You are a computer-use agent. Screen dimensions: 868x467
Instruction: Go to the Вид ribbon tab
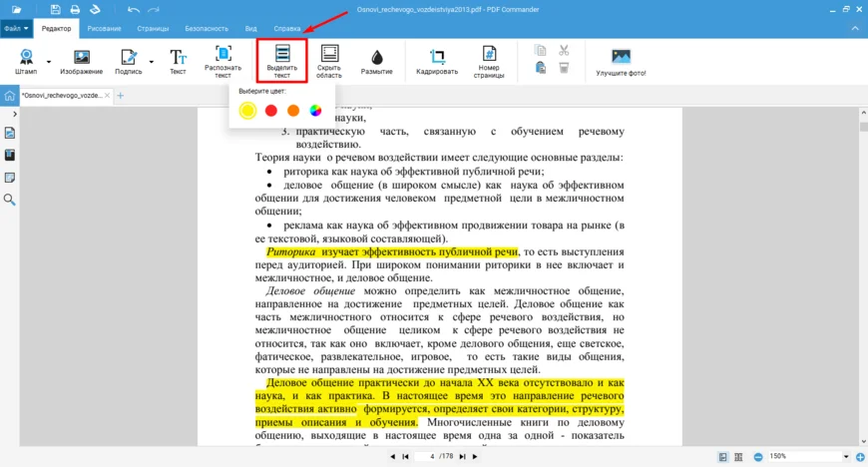pyautogui.click(x=250, y=29)
